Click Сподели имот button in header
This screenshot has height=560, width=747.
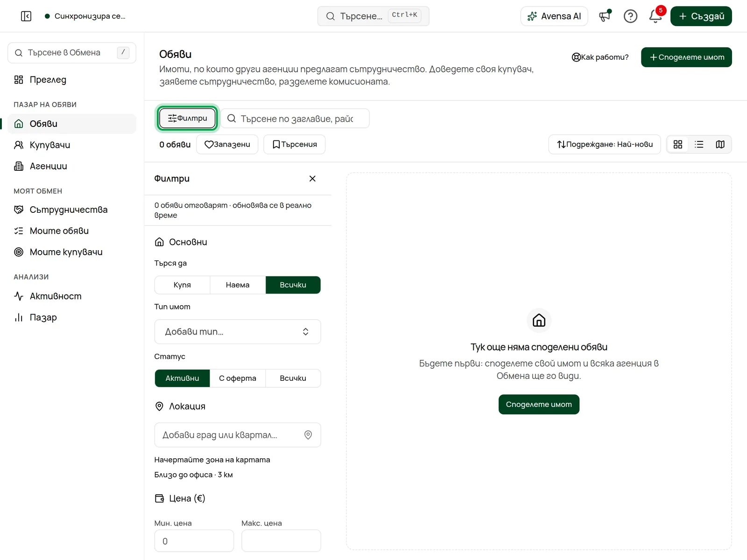tap(686, 57)
